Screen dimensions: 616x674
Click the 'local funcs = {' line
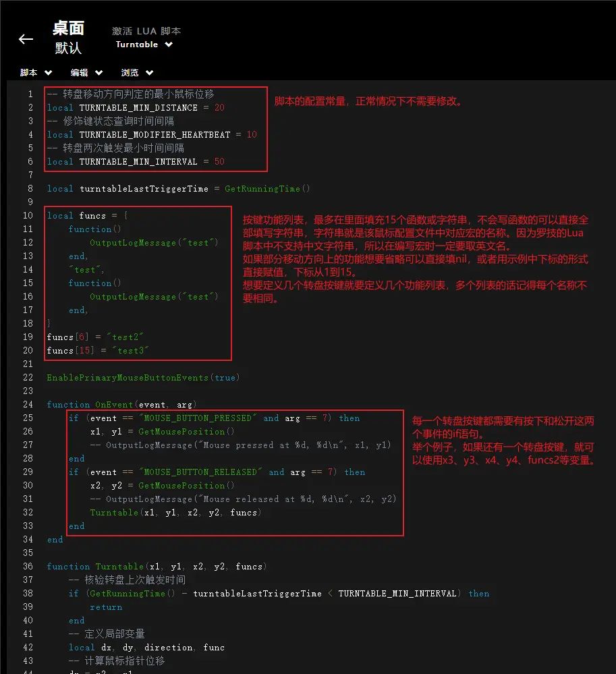pyautogui.click(x=87, y=215)
